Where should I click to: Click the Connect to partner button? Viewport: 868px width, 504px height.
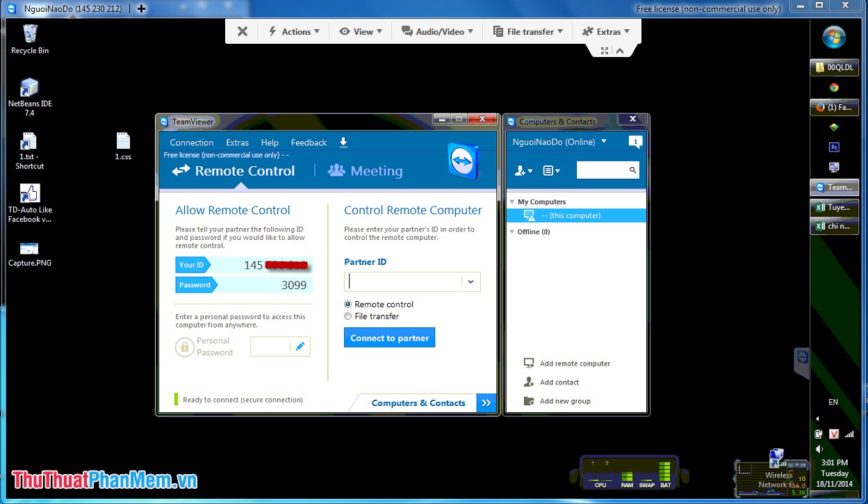(389, 337)
